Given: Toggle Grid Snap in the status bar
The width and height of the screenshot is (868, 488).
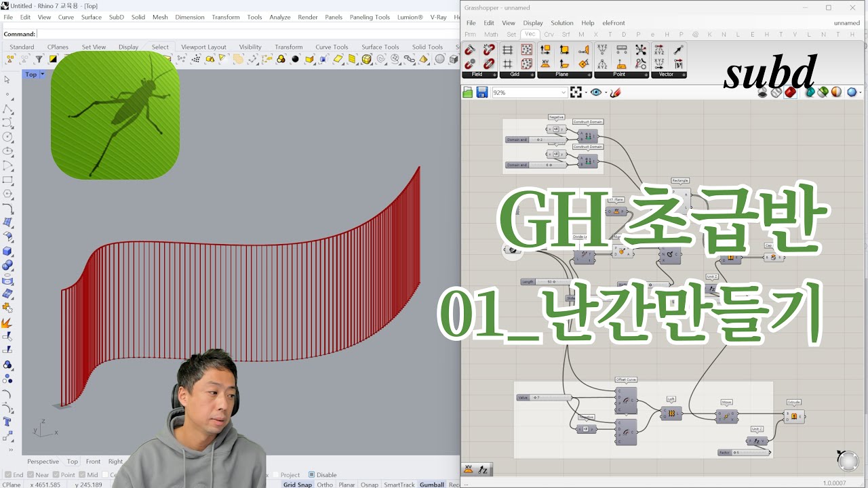Looking at the screenshot, I should point(298,485).
